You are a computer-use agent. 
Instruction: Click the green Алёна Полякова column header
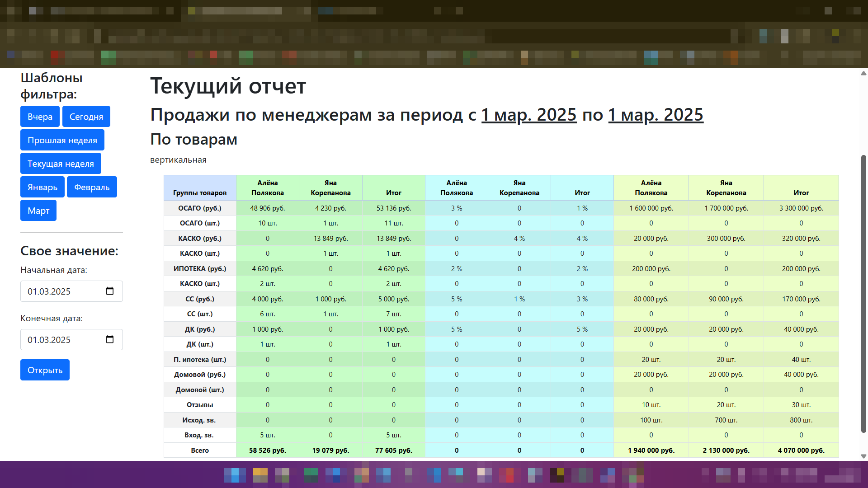pos(268,188)
